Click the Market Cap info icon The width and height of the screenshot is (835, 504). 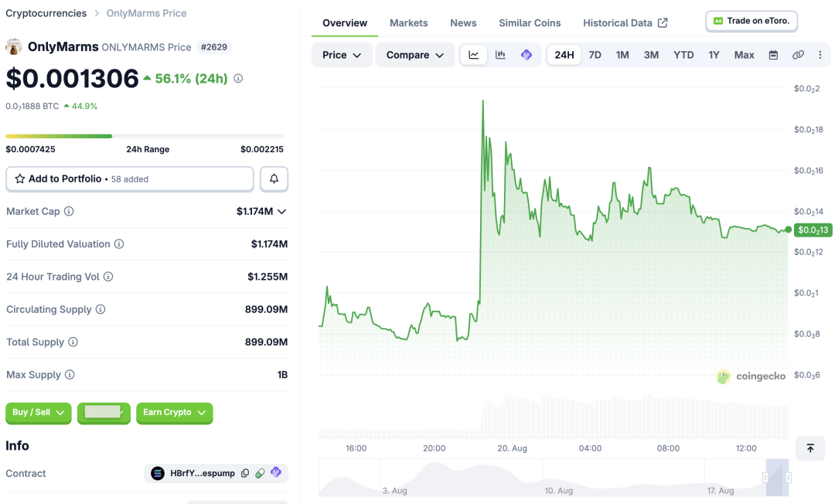tap(69, 211)
